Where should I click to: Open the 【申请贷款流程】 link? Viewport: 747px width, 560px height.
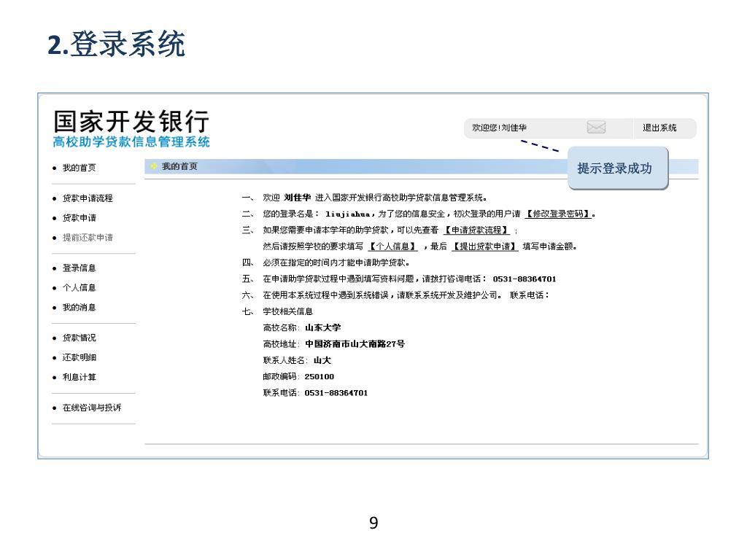pyautogui.click(x=476, y=230)
